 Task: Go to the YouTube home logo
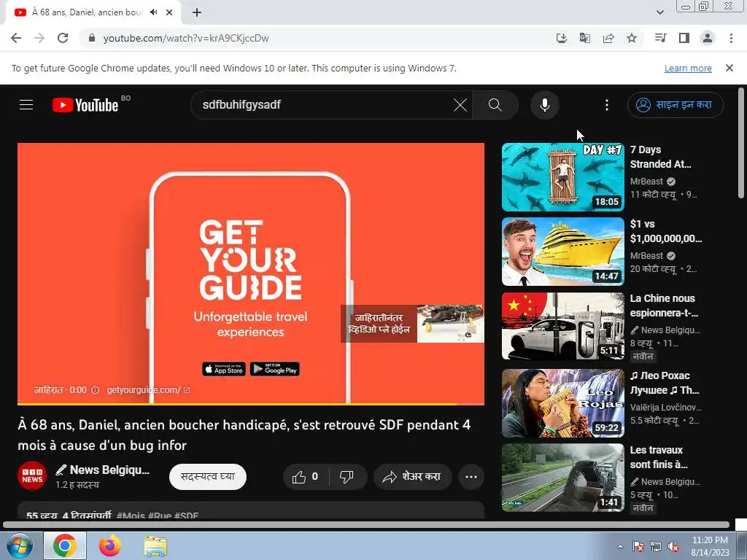(x=85, y=105)
